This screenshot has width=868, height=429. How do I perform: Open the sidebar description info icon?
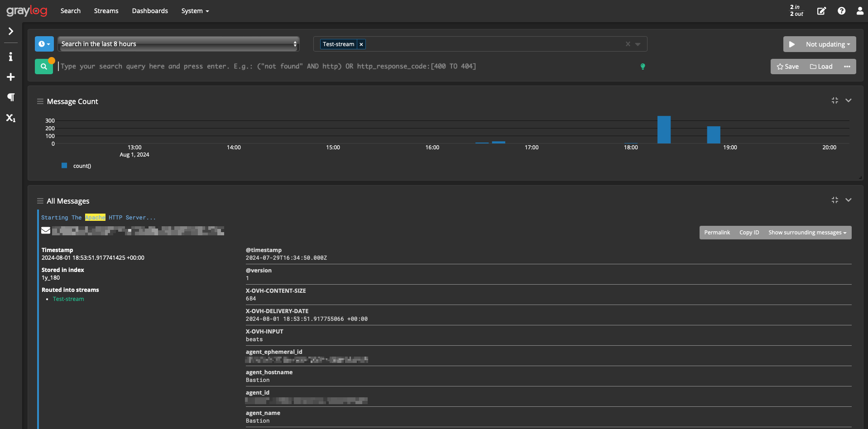11,57
